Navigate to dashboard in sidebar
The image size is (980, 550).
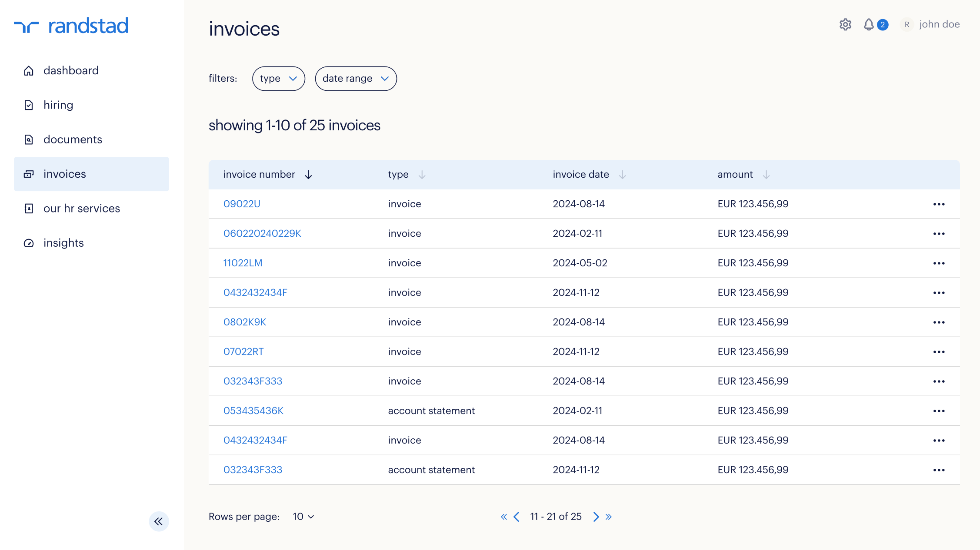coord(71,70)
